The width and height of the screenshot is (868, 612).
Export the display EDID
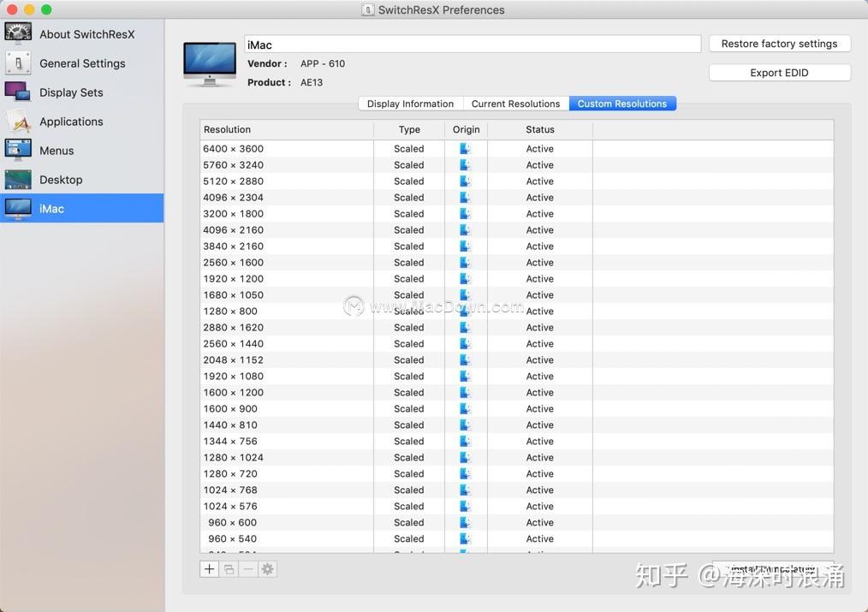779,72
